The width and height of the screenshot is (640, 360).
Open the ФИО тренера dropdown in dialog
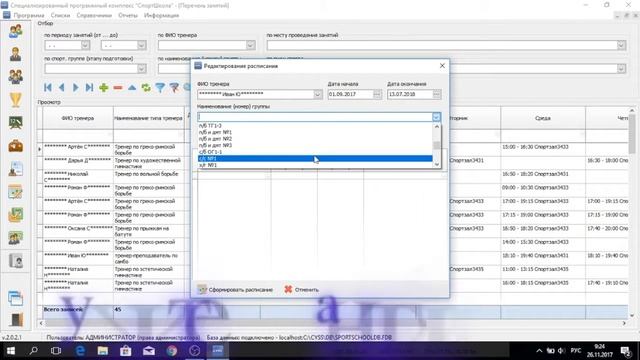317,95
